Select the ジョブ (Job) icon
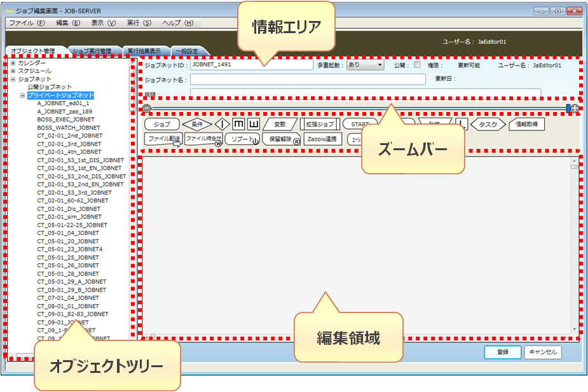The image size is (588, 392). (x=161, y=125)
